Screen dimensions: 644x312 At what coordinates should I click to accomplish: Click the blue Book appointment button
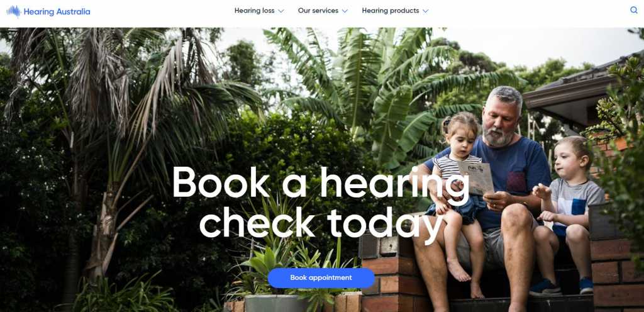click(321, 278)
